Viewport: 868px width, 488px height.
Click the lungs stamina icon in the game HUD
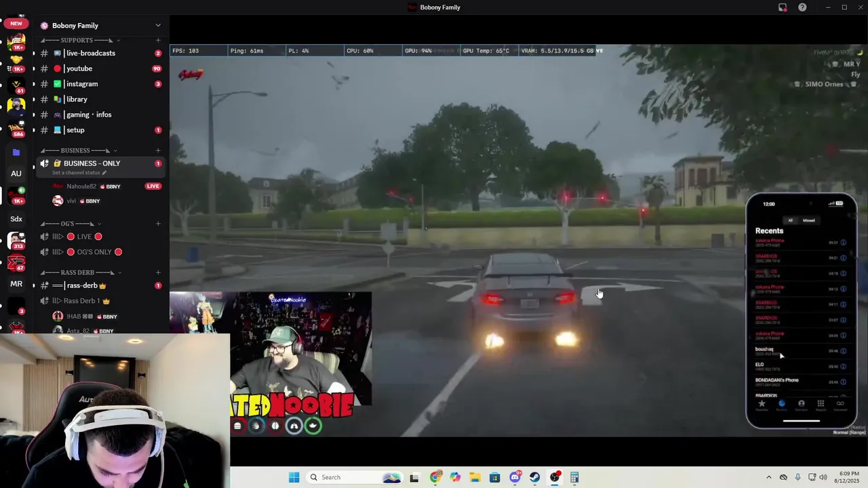[x=294, y=426]
